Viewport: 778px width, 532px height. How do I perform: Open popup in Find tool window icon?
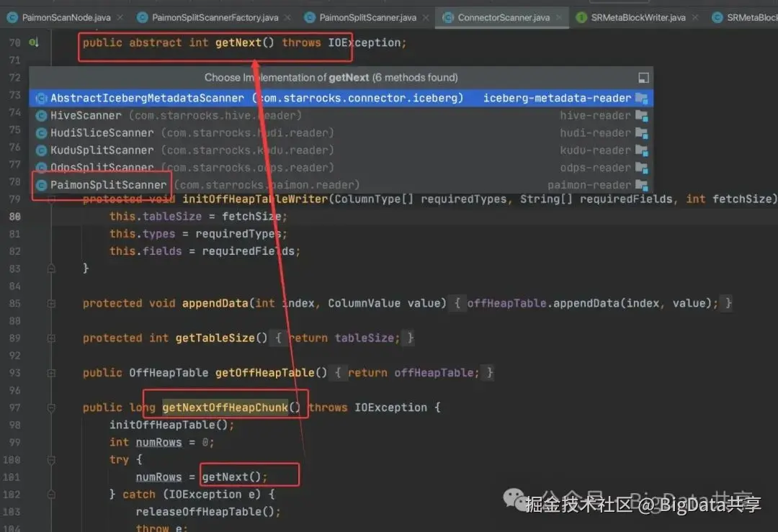click(643, 78)
